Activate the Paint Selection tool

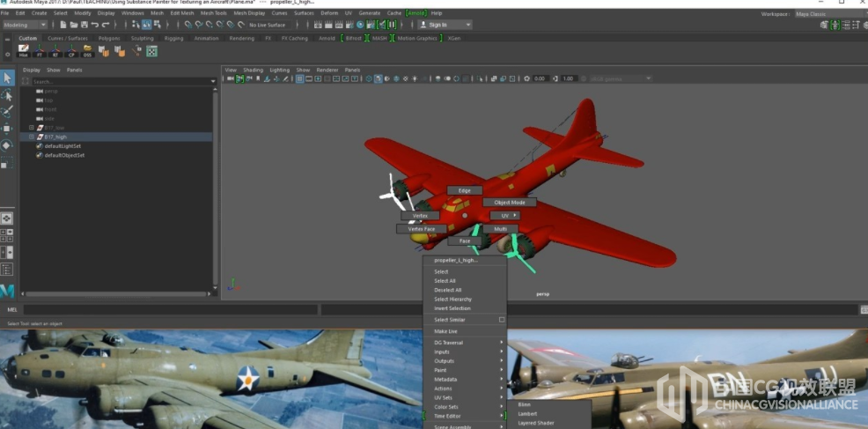tap(7, 111)
